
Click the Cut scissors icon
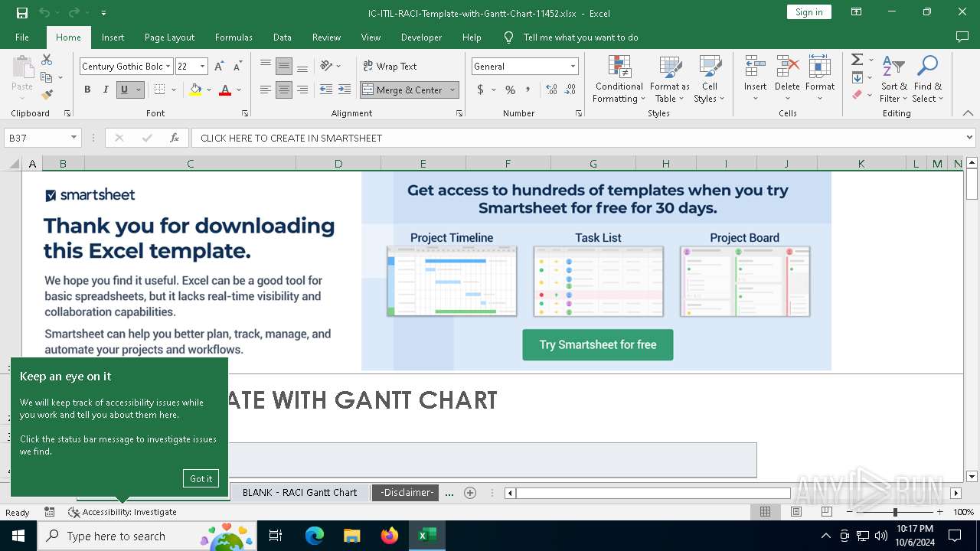[47, 60]
